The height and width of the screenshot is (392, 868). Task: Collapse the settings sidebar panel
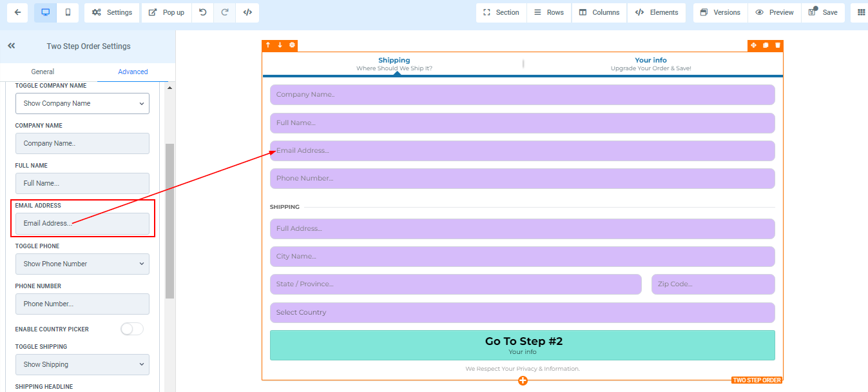pos(12,46)
